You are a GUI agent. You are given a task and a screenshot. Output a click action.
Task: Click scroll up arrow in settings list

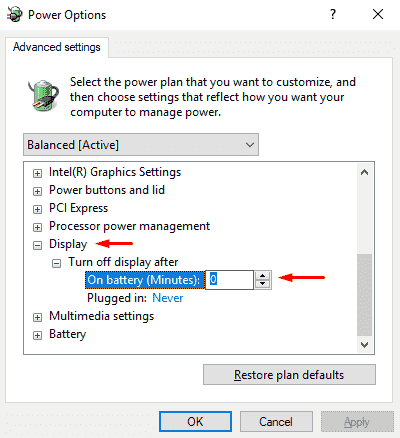click(364, 172)
